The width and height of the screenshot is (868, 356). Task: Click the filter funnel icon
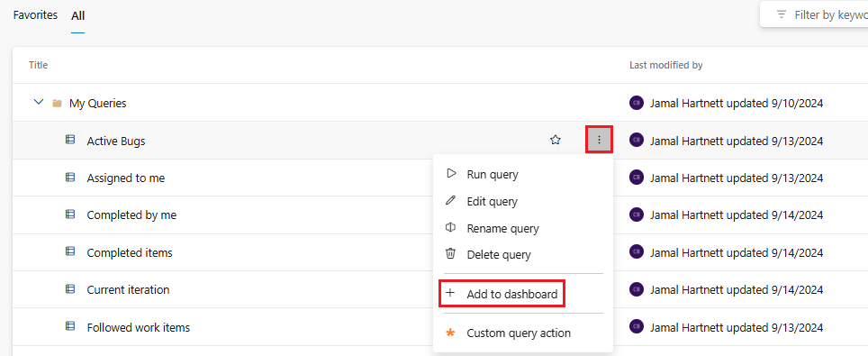click(x=782, y=14)
